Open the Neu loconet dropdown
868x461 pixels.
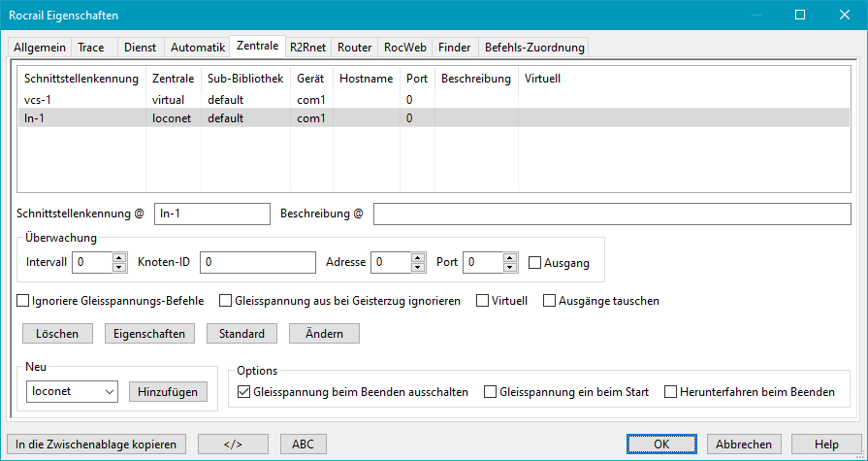(x=71, y=392)
